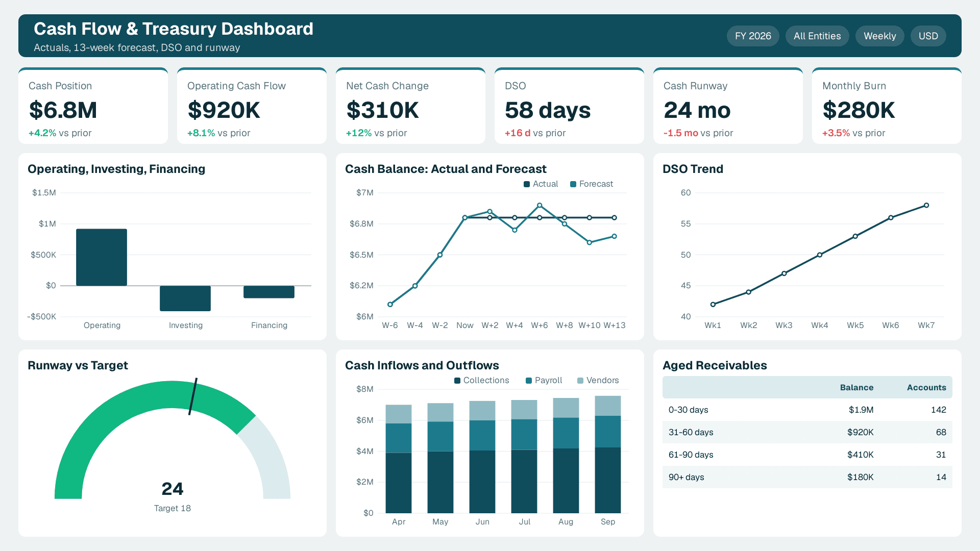The image size is (980, 551).
Task: Click the Cash Flow & Treasury Dashboard title
Action: (174, 29)
